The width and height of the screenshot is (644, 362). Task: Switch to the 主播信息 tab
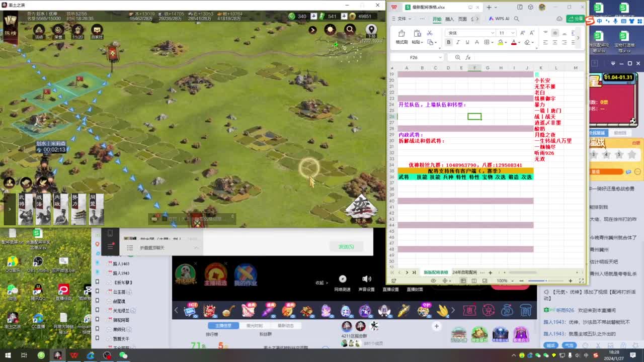pos(223,325)
